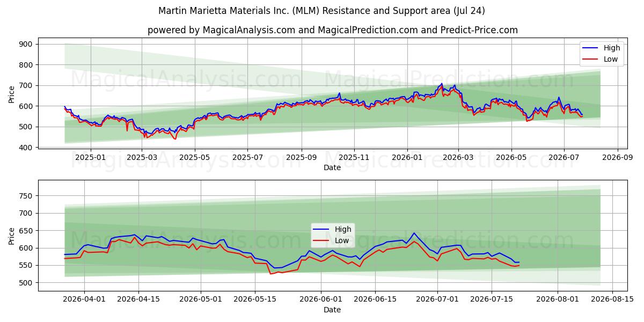
Task: Click 'High' in the top chart legend
Action: [612, 48]
